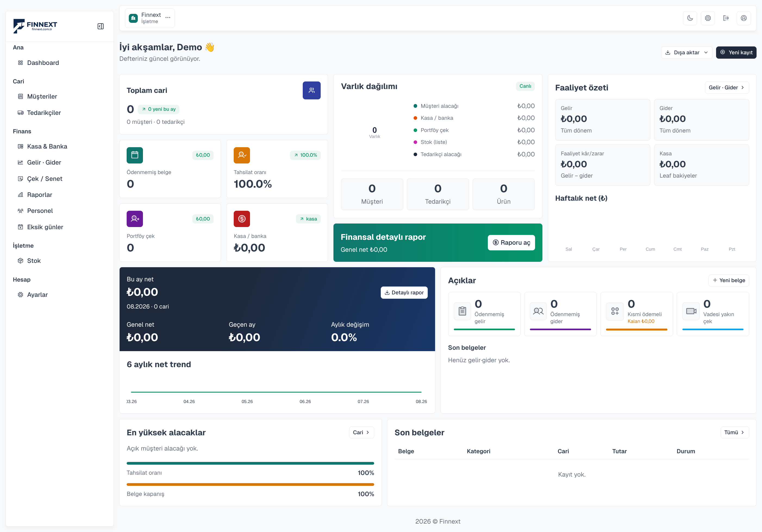The width and height of the screenshot is (762, 532).
Task: Open Çek / Senet in sidebar
Action: click(x=60, y=179)
